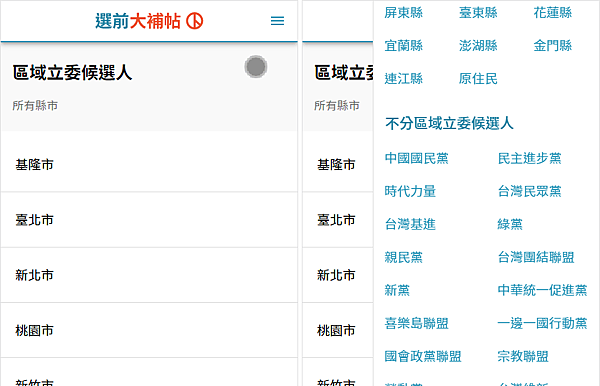Open the hamburger menu icon
Viewport: 600px width, 386px height.
tap(277, 21)
